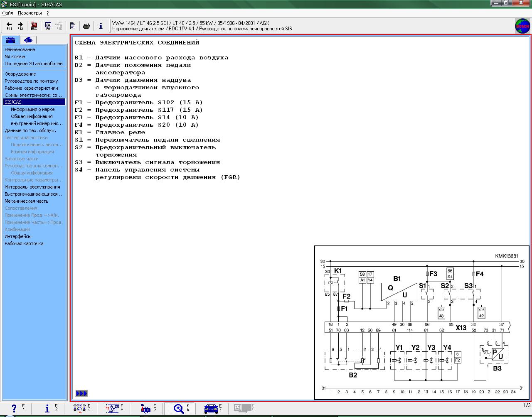The height and width of the screenshot is (417, 532).
Task: Open Механическая часть entry
Action: tap(27, 201)
